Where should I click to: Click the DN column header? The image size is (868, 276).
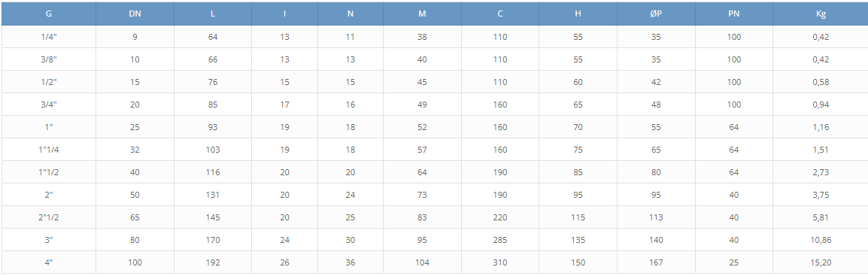click(x=135, y=14)
